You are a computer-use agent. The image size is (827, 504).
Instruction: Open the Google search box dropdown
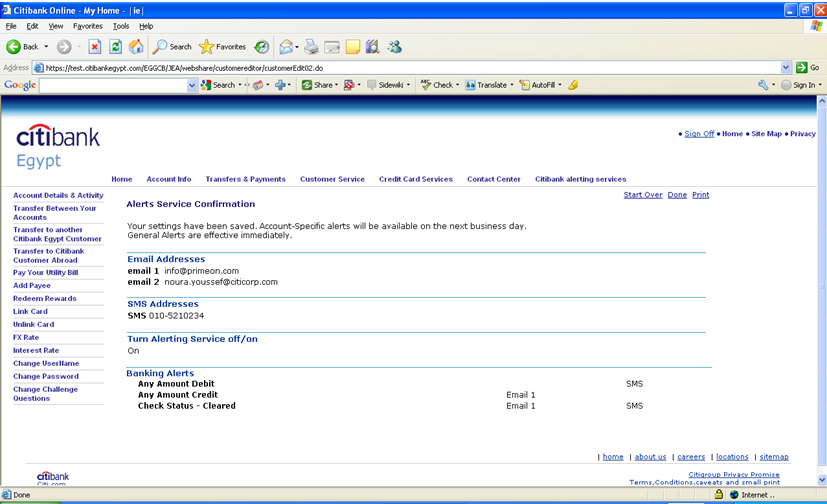(x=192, y=85)
